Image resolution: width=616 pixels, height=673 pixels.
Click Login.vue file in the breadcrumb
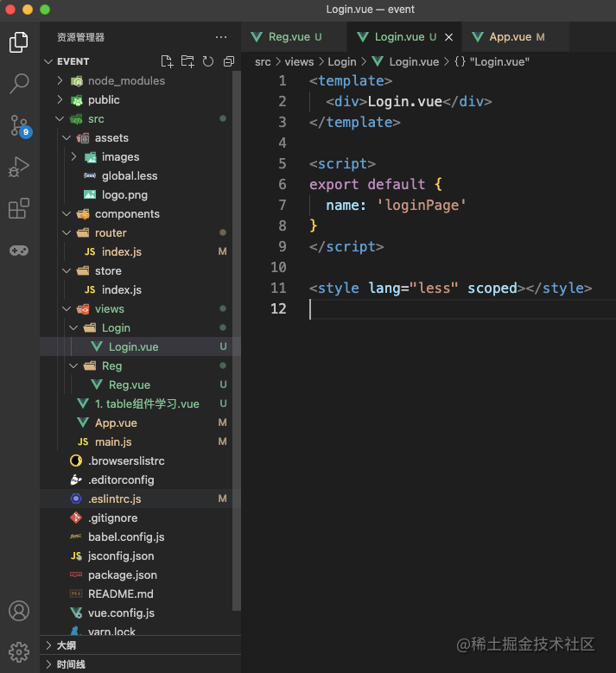click(x=406, y=62)
